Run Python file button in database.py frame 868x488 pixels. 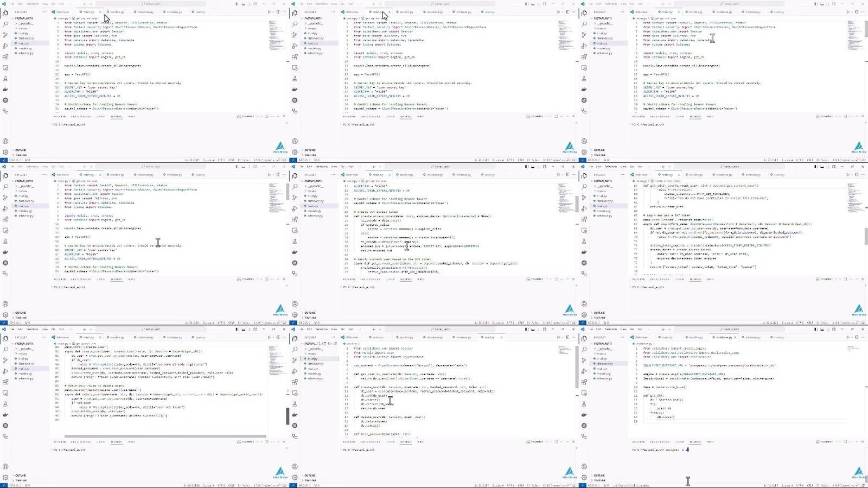pyautogui.click(x=847, y=337)
